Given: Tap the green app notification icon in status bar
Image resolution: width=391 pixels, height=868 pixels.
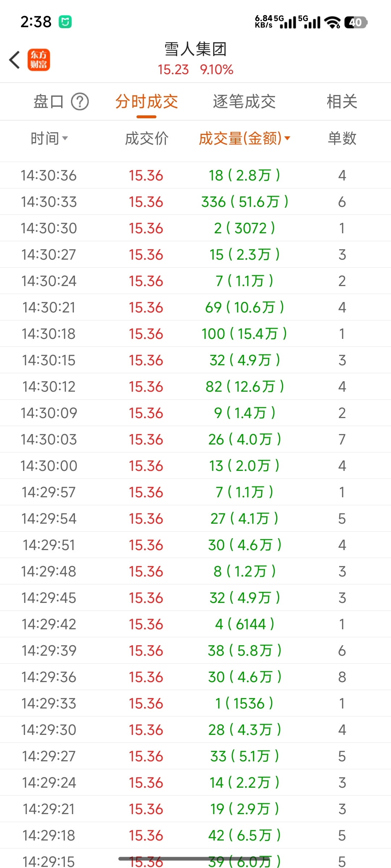Looking at the screenshot, I should click(x=65, y=22).
